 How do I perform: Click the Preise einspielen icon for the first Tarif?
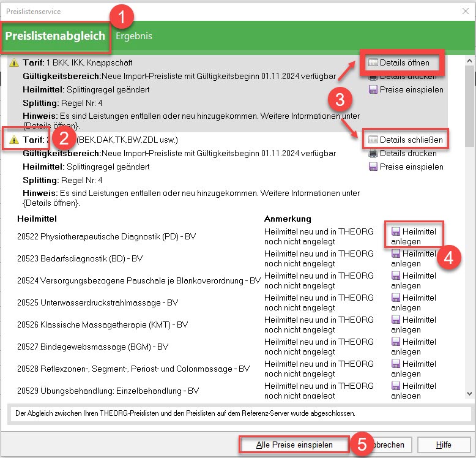click(x=373, y=90)
